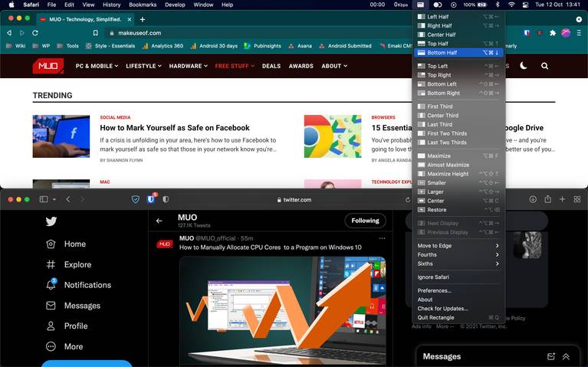This screenshot has height=367, width=588.
Task: Click the bookmark icon beside the makeuseof.com address
Action: pos(96,33)
